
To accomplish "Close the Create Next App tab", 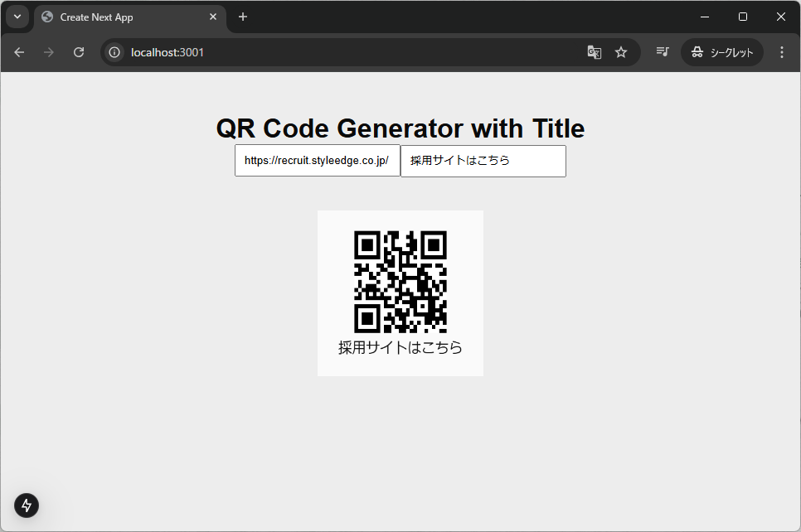I will pyautogui.click(x=213, y=17).
